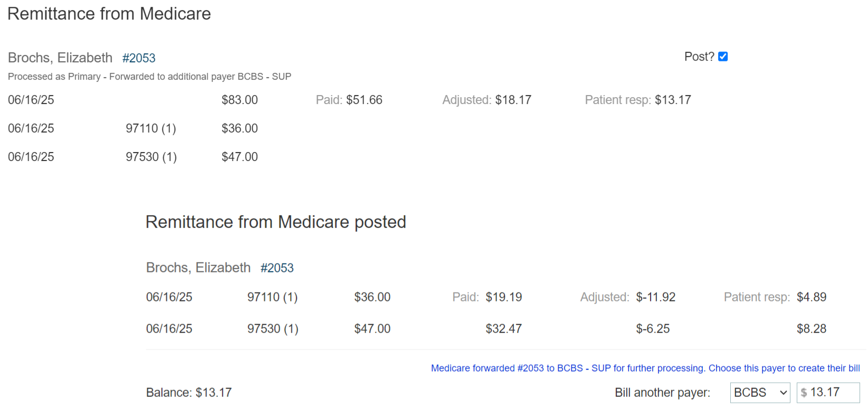Click the dollar sign in the amount field
The width and height of the screenshot is (868, 408).
click(804, 393)
